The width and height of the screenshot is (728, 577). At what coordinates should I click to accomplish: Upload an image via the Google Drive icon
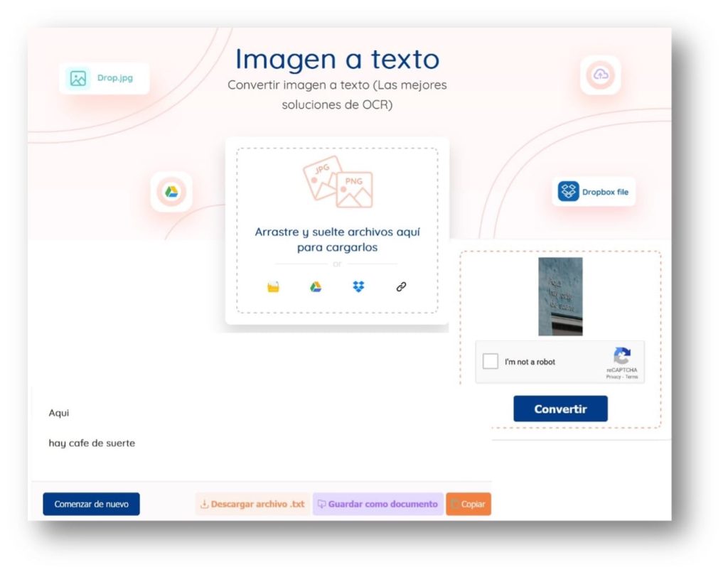315,286
